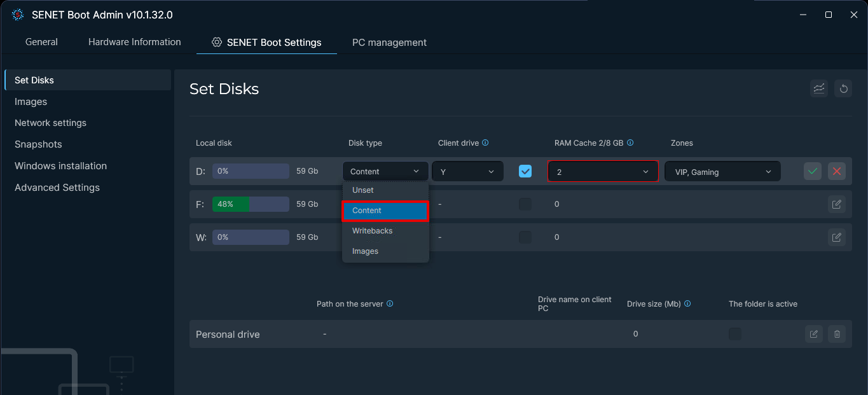Edit the F: disk settings

[x=836, y=204]
